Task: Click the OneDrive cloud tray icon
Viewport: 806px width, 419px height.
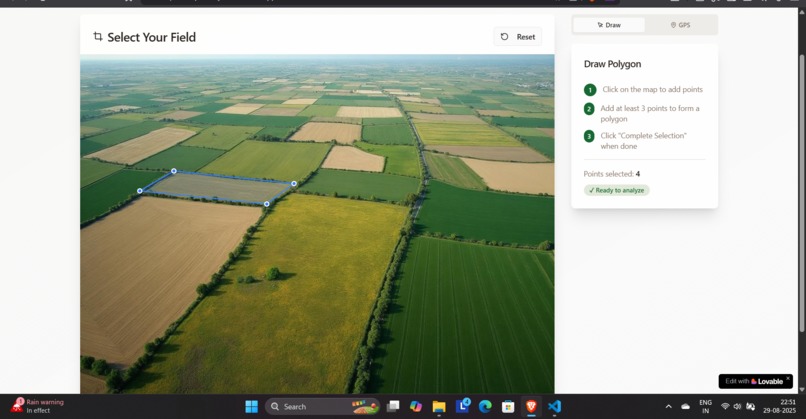Action: tap(686, 407)
